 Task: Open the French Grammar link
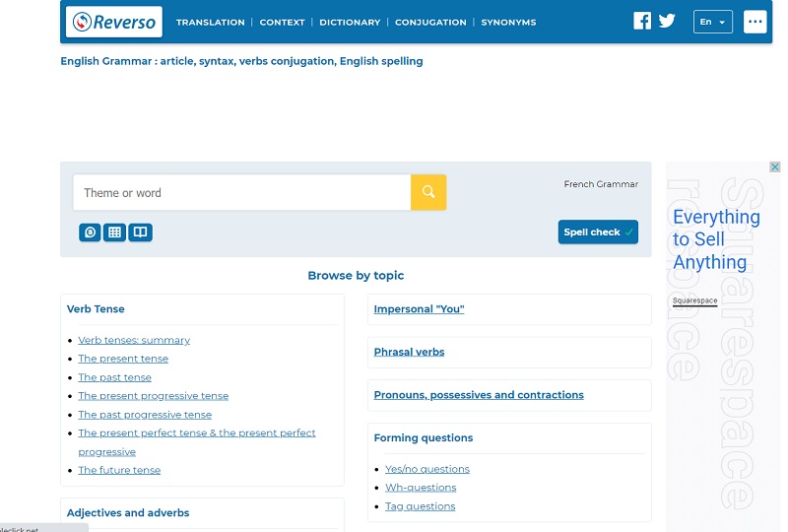pos(601,184)
